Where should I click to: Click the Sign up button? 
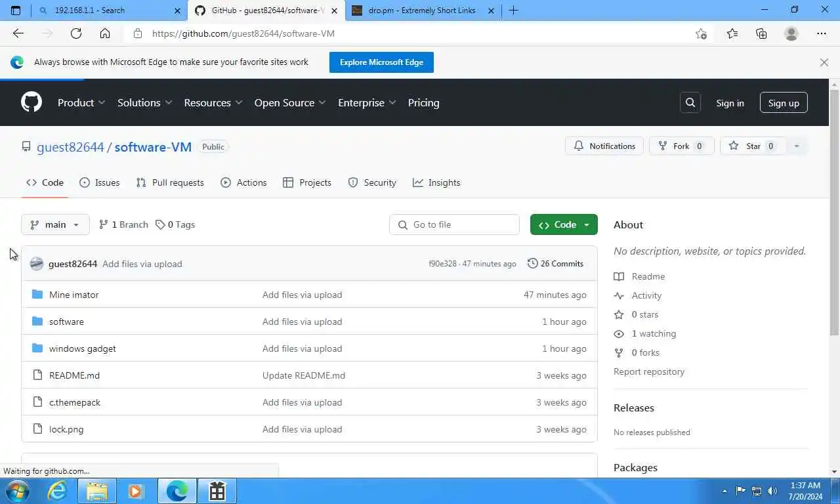784,103
